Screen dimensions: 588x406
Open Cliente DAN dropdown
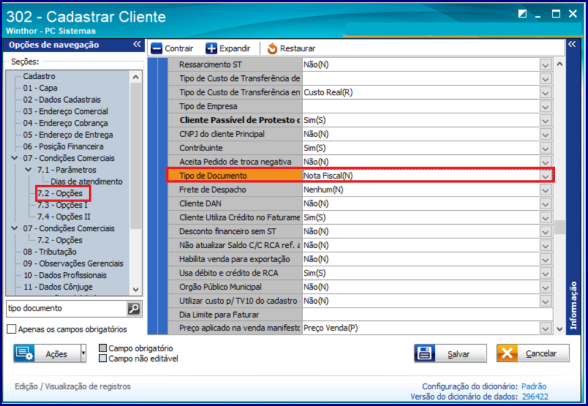point(546,204)
